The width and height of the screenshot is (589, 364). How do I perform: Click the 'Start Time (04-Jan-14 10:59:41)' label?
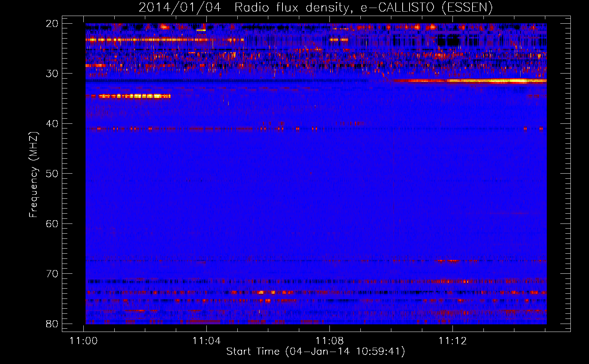[316, 352]
